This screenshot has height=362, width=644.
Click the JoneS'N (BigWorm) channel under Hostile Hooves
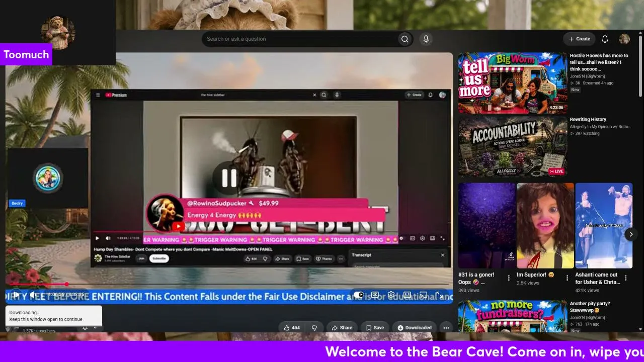click(x=588, y=76)
